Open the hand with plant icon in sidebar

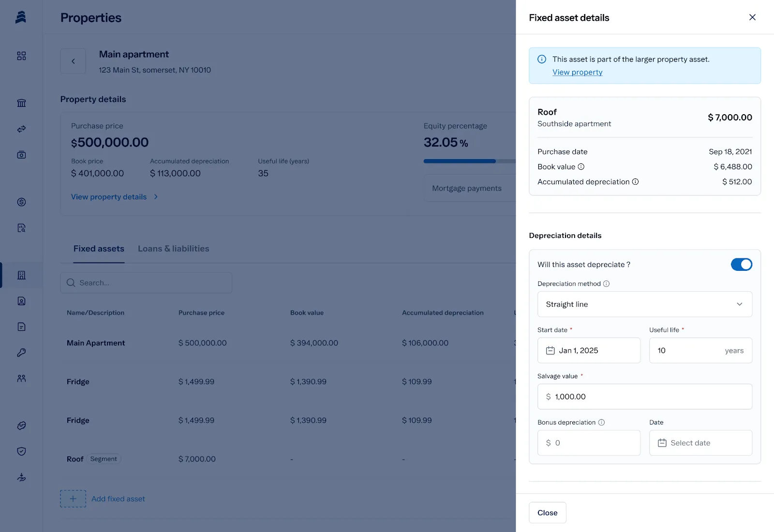pyautogui.click(x=21, y=477)
